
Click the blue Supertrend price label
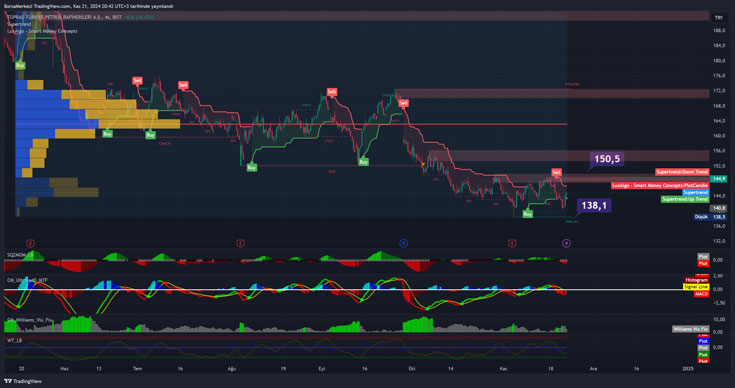pos(695,193)
